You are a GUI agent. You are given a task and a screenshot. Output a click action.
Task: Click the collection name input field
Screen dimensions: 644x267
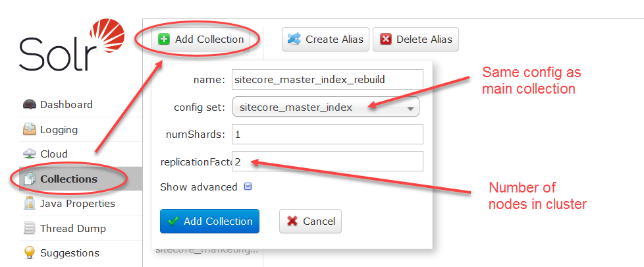click(x=327, y=79)
